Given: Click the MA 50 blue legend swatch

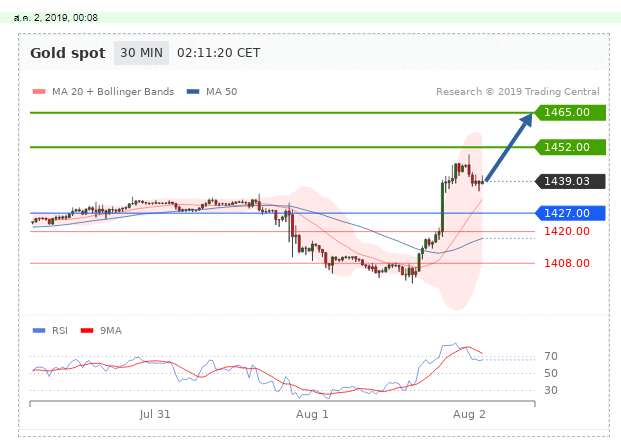Looking at the screenshot, I should tap(193, 92).
